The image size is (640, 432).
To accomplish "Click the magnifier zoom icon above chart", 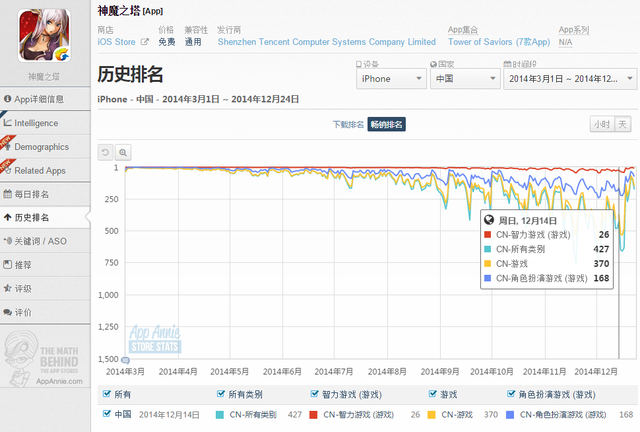I will [x=123, y=153].
